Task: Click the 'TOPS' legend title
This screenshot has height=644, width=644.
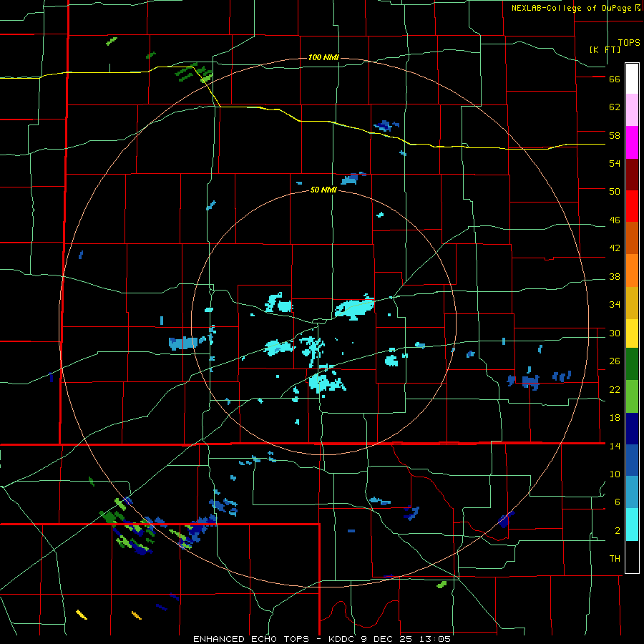Action: [629, 43]
